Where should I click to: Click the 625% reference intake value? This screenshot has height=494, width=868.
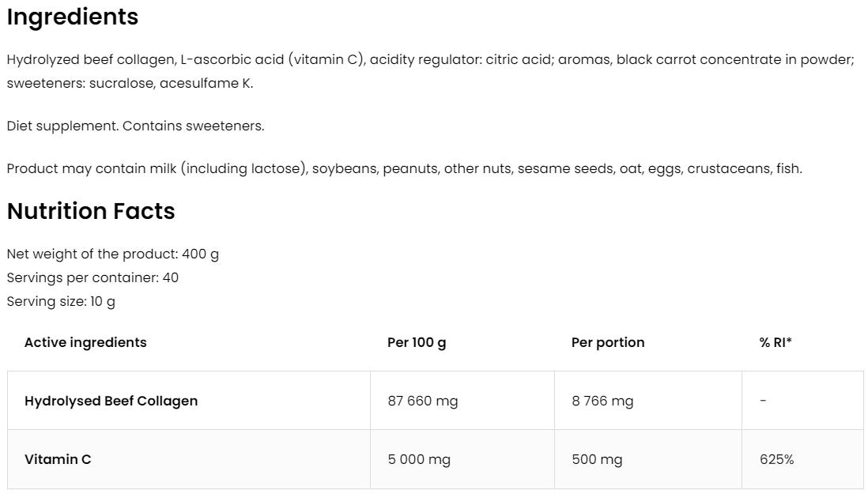(x=776, y=459)
